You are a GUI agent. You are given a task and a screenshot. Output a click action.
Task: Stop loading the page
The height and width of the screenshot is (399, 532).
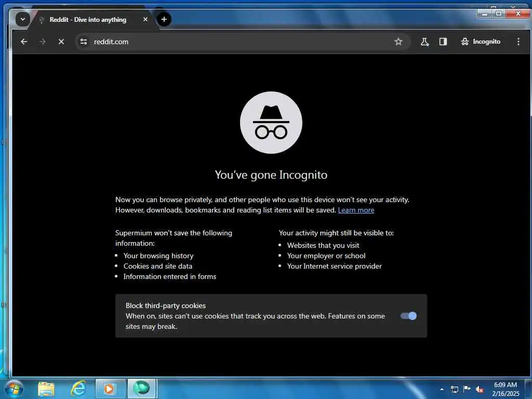[61, 42]
